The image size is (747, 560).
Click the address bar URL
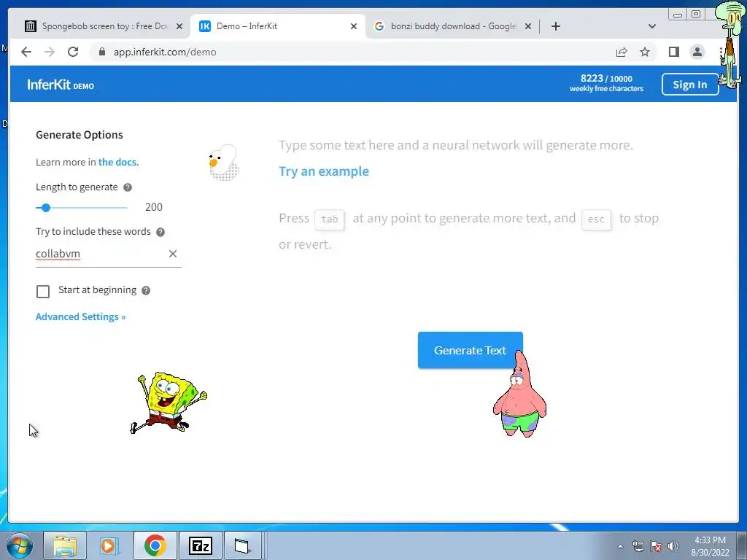pos(165,52)
